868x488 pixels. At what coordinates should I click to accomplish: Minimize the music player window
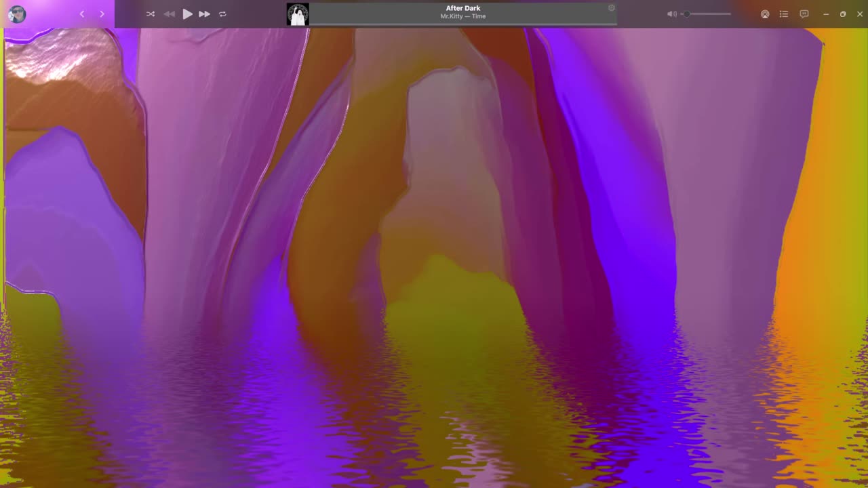tap(826, 14)
